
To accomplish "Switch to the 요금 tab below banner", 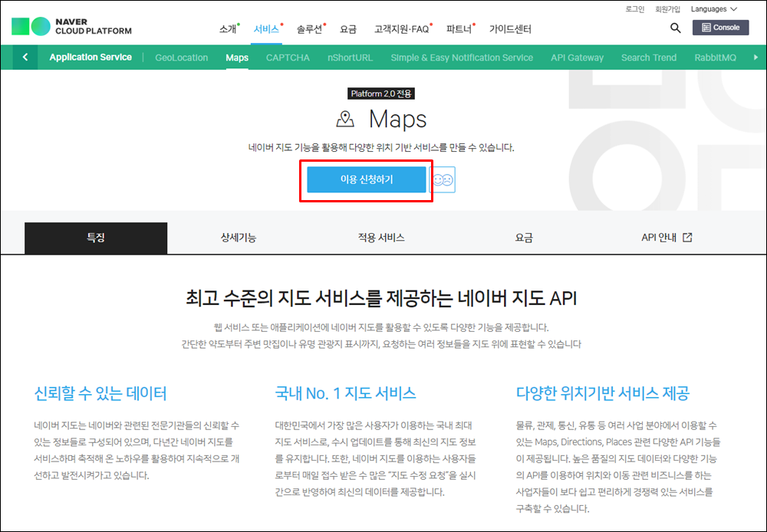I will (524, 238).
